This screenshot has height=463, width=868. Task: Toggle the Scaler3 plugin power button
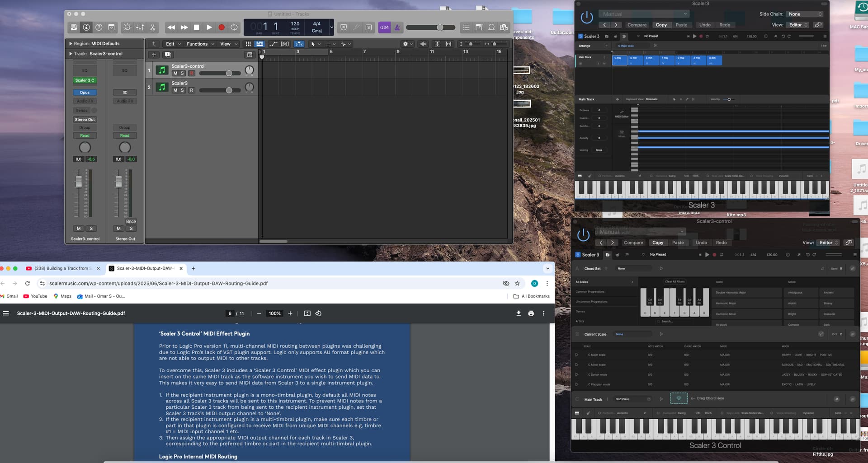pyautogui.click(x=587, y=18)
